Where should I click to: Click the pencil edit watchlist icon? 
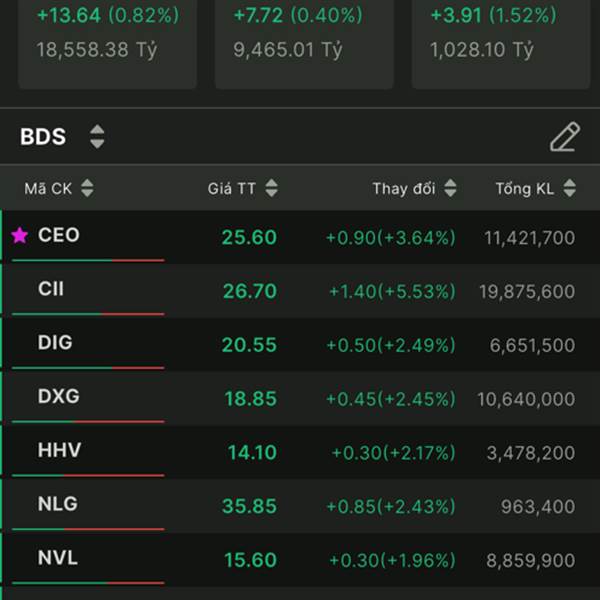(x=564, y=137)
